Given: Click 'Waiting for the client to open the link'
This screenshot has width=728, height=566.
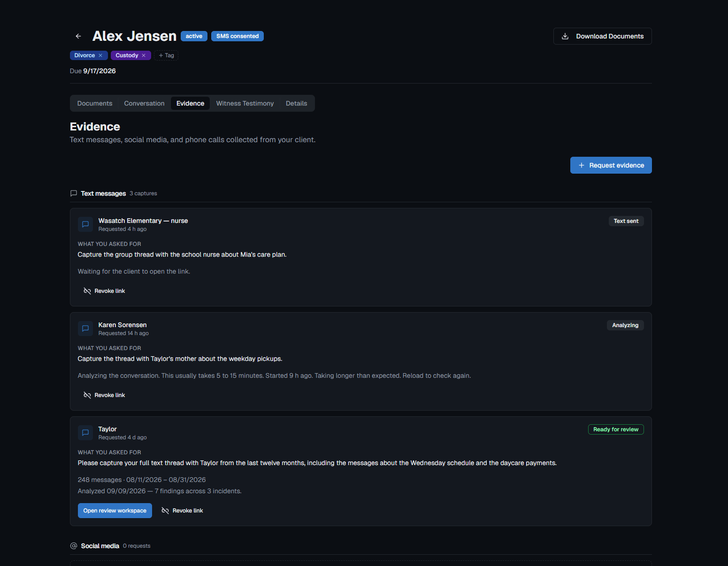Looking at the screenshot, I should 134,271.
